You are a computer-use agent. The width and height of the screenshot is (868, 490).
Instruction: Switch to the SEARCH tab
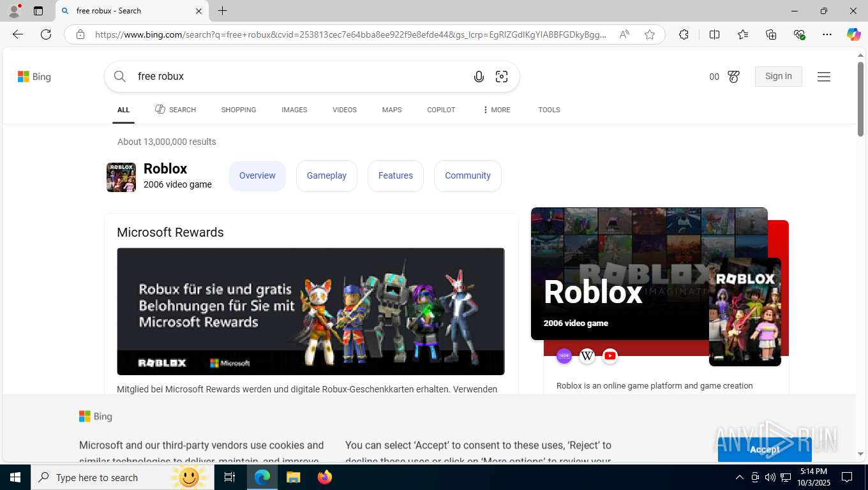(176, 110)
